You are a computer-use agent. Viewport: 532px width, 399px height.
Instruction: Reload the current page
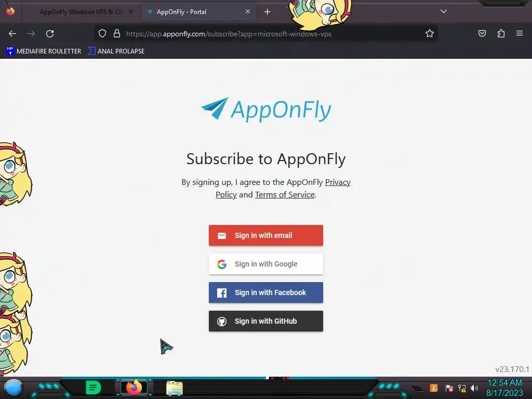50,34
